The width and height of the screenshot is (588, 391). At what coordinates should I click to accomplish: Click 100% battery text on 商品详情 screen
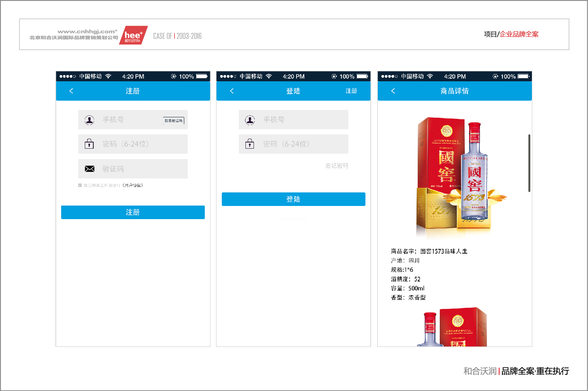pyautogui.click(x=508, y=76)
